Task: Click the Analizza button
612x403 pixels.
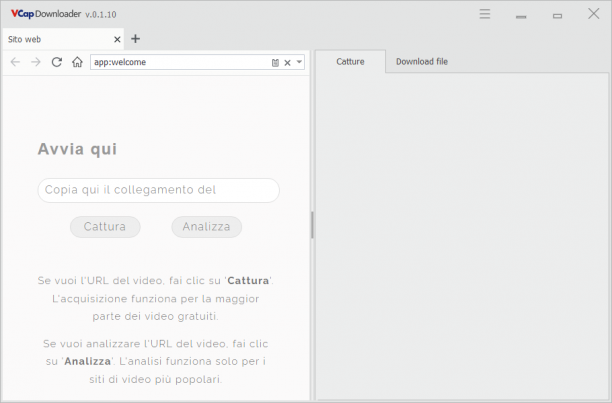Action: pyautogui.click(x=206, y=227)
